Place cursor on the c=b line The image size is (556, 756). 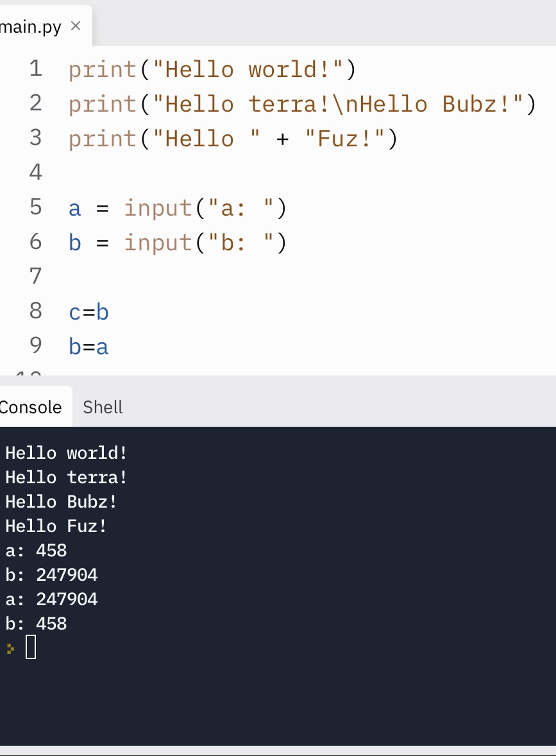[89, 311]
